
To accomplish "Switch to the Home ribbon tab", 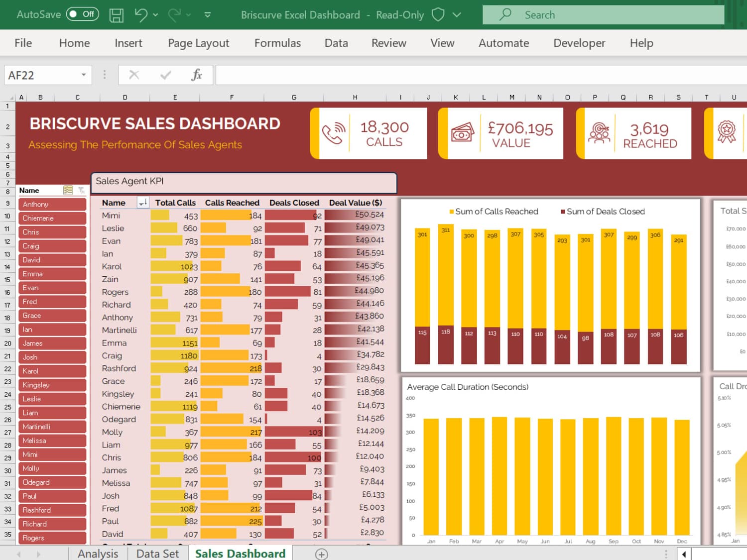I will [74, 43].
